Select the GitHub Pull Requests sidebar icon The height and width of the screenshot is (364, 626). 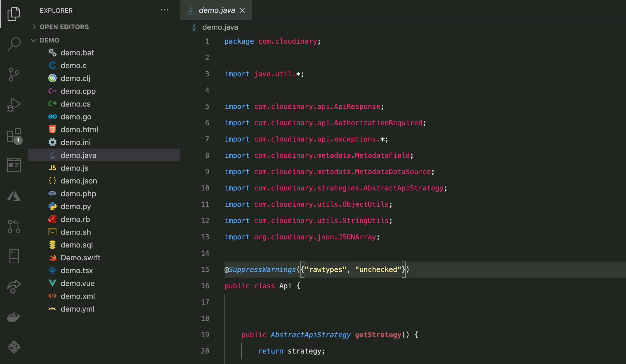point(14,226)
